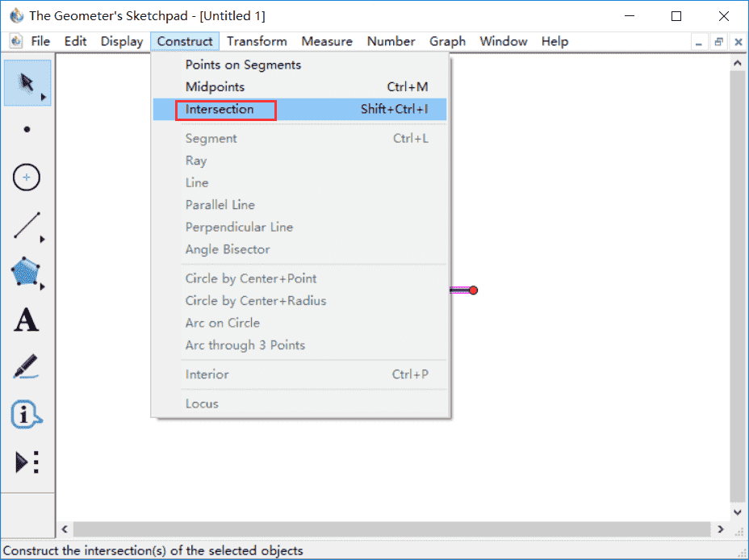Choose Intersection from Construct menu

(x=300, y=109)
